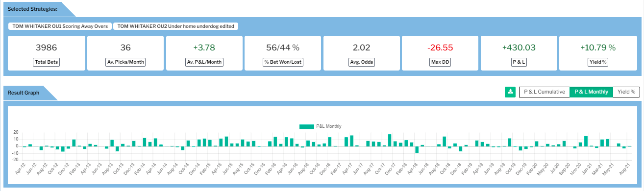
Task: Toggle the P&L Monthly legend swatch
Action: pos(306,126)
